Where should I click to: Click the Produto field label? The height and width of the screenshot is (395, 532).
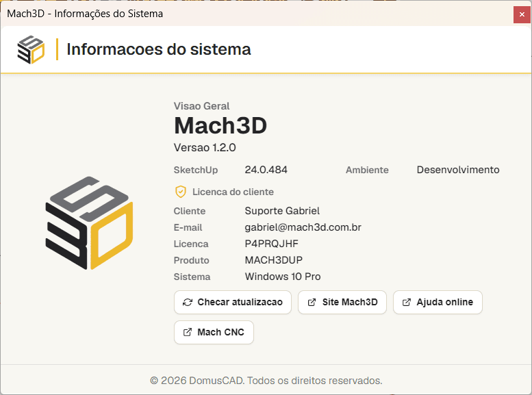[191, 260]
